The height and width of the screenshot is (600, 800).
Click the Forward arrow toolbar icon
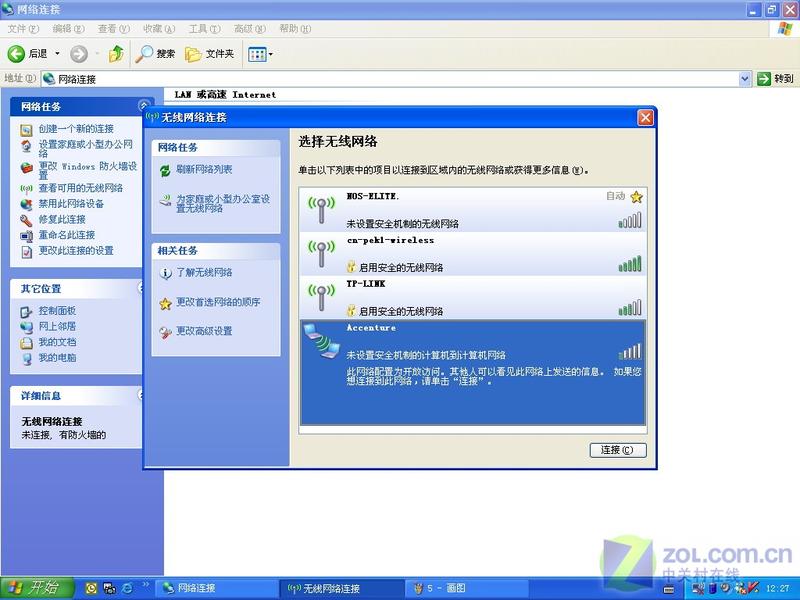tap(79, 54)
